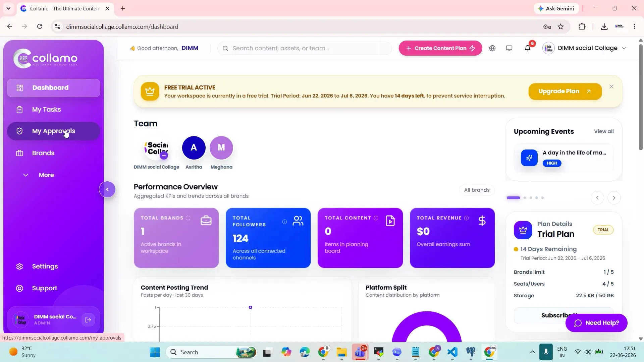Bookmark this page with the star icon
This screenshot has width=644, height=362.
tap(560, 27)
